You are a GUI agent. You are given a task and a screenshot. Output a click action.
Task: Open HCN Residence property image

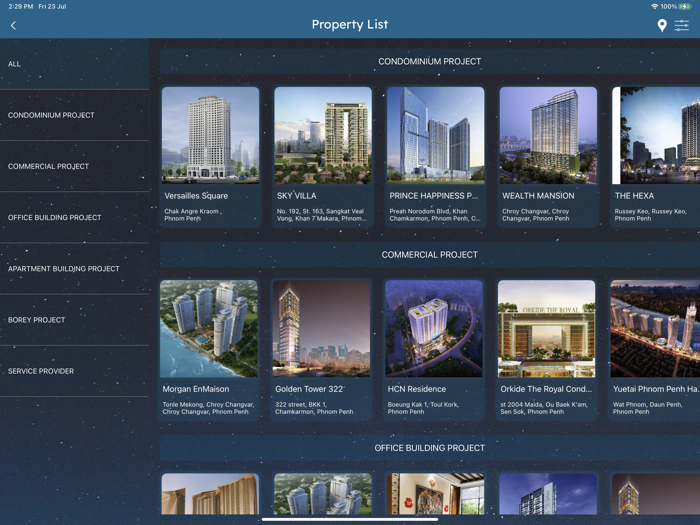click(434, 329)
